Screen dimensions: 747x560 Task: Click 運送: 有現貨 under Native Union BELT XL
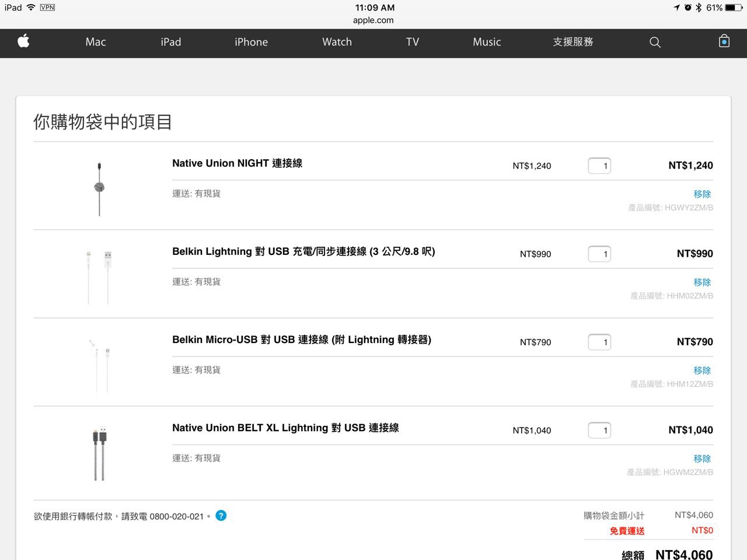click(196, 458)
